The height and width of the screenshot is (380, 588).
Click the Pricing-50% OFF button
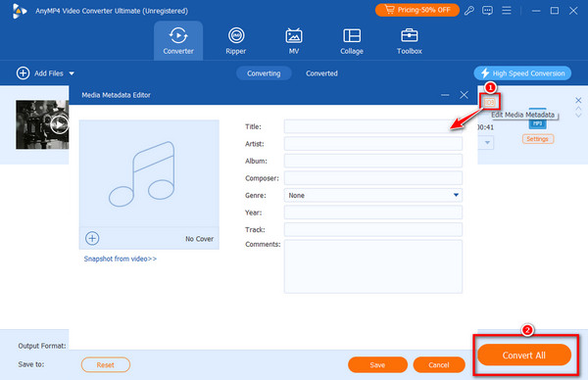417,10
